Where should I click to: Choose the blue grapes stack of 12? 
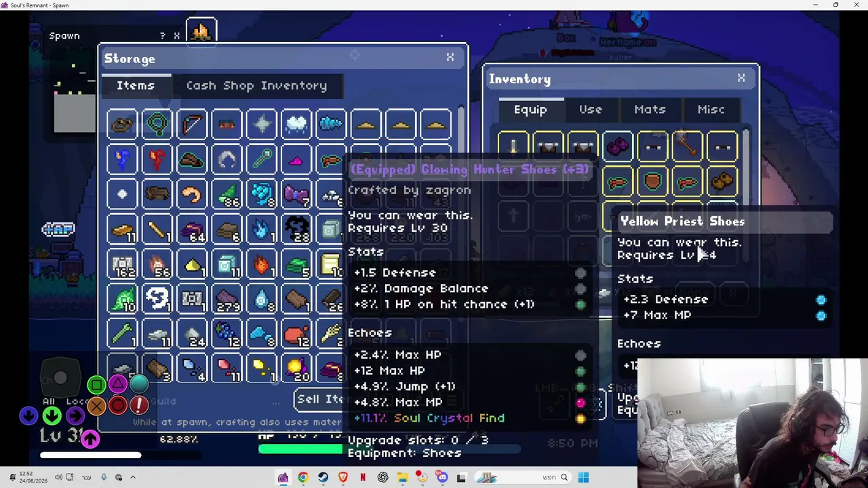coord(226,334)
